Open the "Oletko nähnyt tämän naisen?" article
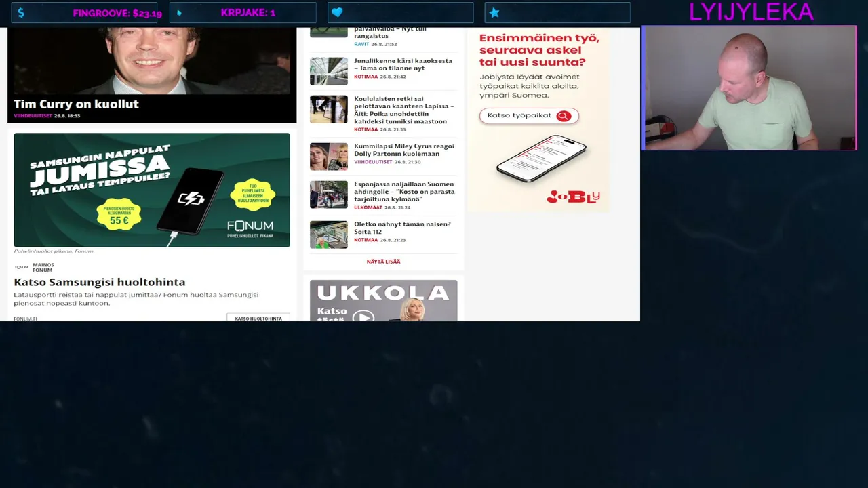Viewport: 868px width, 488px height. click(402, 228)
